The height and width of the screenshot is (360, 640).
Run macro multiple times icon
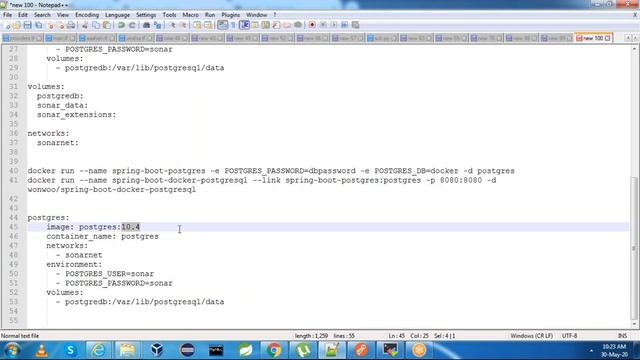(x=344, y=25)
